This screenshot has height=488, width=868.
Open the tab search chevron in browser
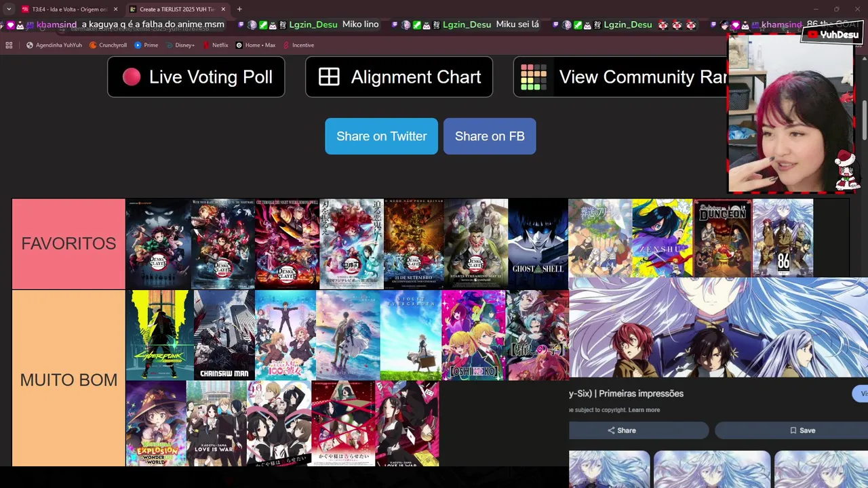8,9
